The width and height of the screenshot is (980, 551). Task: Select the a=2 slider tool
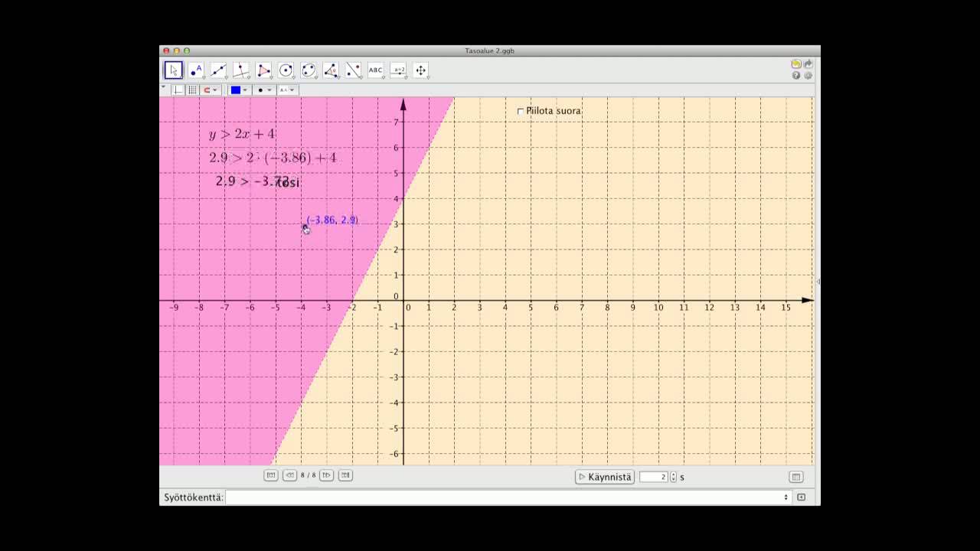(398, 70)
